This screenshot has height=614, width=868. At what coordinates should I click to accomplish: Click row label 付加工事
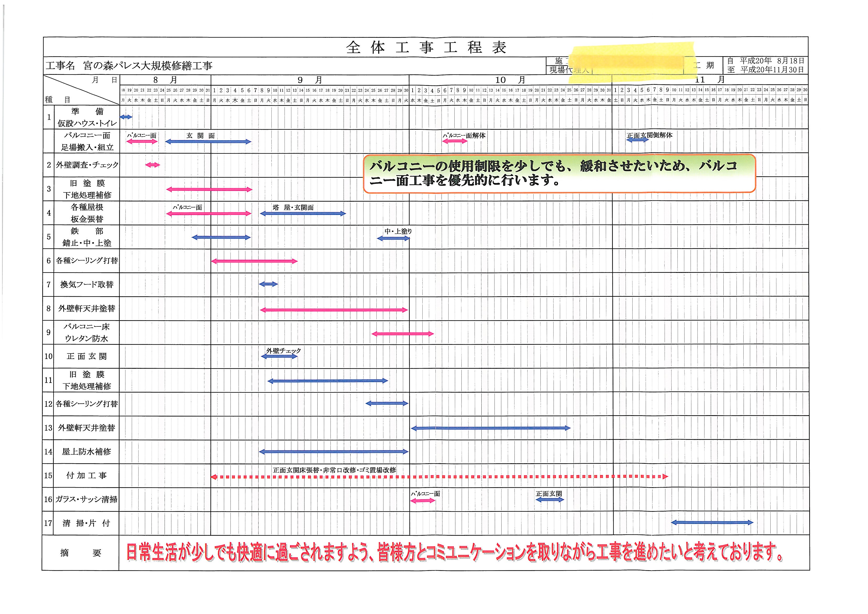tap(87, 476)
